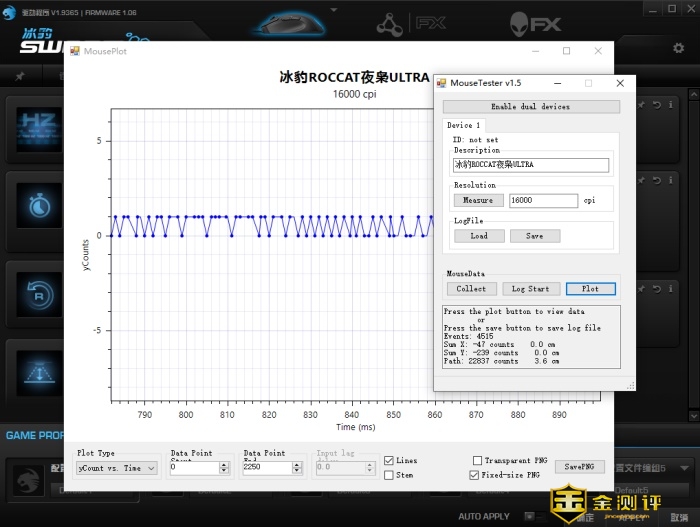Screen dimensions: 700x527
Task: Select the Device 1 tab
Action: click(x=463, y=125)
